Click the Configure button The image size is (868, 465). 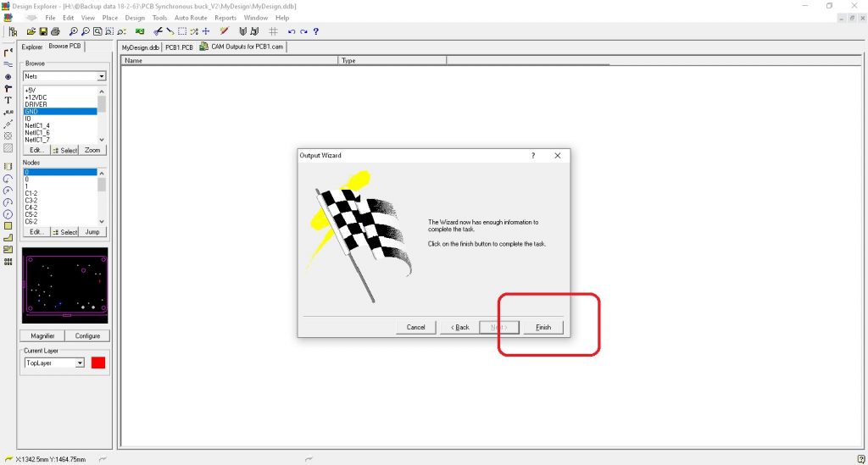pos(87,336)
